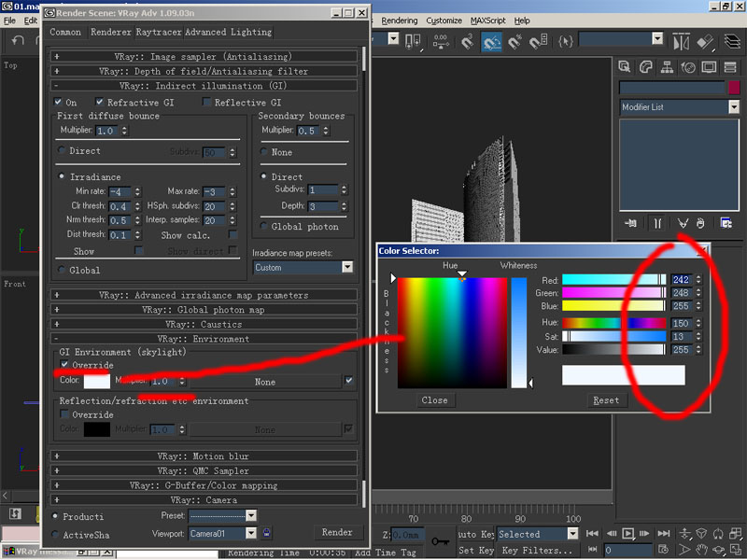Click the Pan View hand icon
This screenshot has width=747, height=560.
click(701, 551)
